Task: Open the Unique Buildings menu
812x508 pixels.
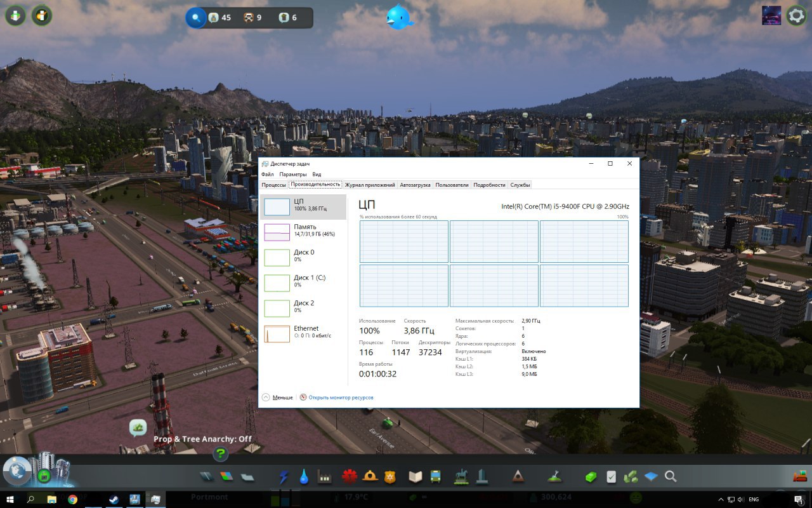Action: point(481,476)
